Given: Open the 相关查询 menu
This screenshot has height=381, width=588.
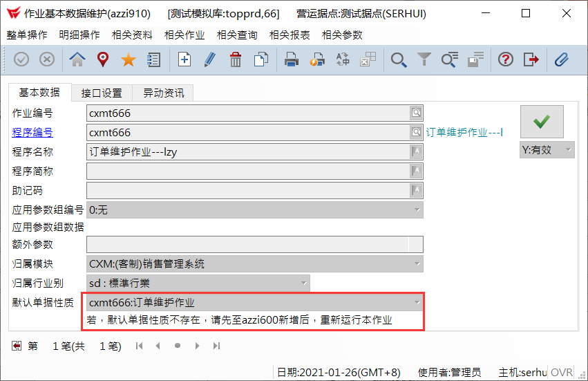Looking at the screenshot, I should click(x=237, y=35).
